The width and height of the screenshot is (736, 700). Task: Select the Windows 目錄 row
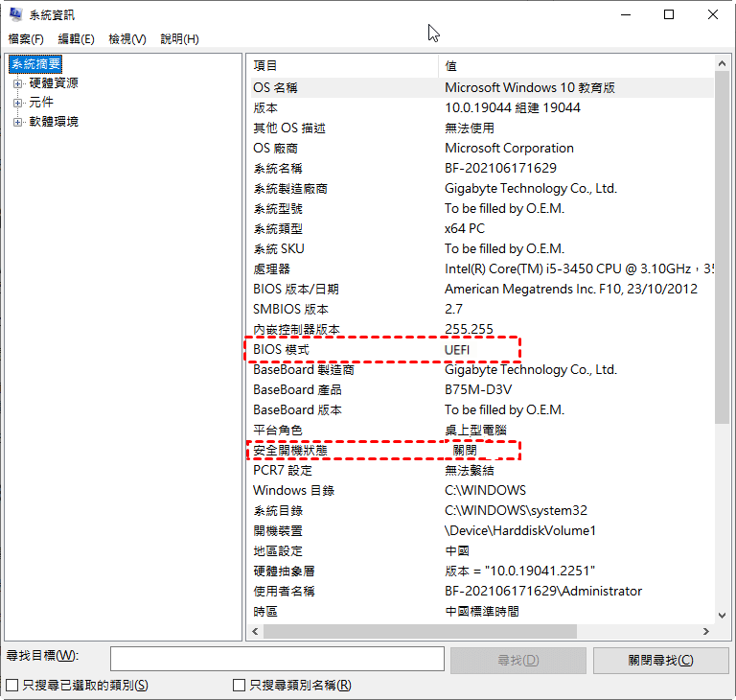coord(482,490)
